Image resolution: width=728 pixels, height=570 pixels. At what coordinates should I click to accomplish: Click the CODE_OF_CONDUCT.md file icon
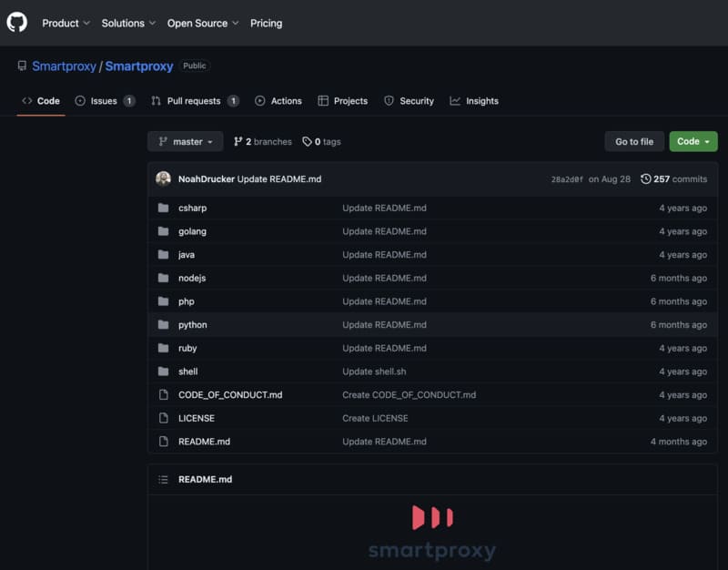pos(164,394)
